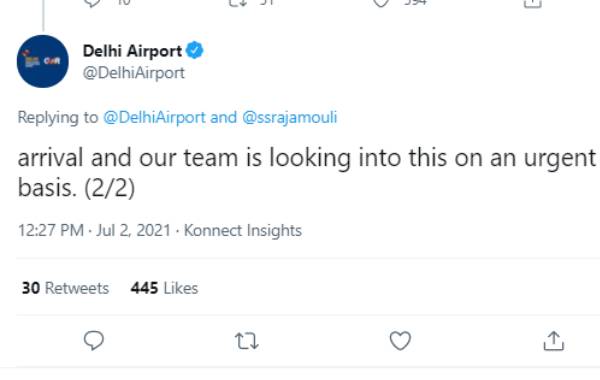600x380 pixels.
Task: View the 30 Retweets list
Action: [x=65, y=288]
